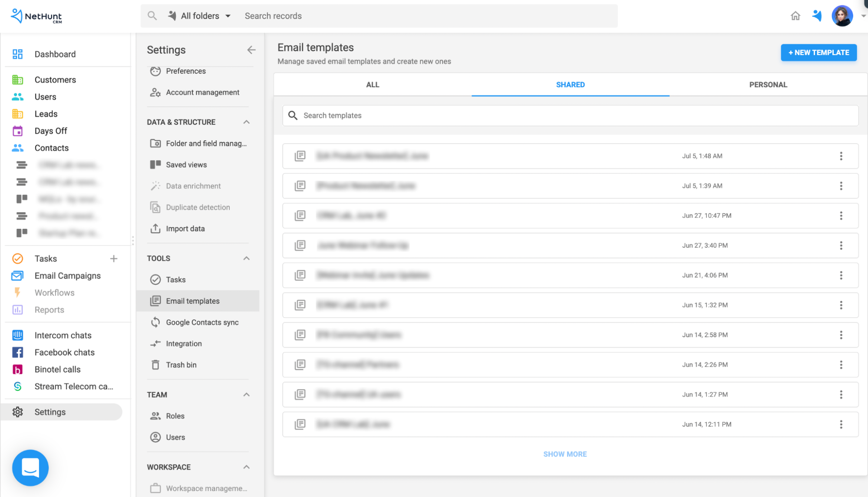Viewport: 868px width, 497px height.
Task: Open the Email Campaigns section
Action: (67, 275)
